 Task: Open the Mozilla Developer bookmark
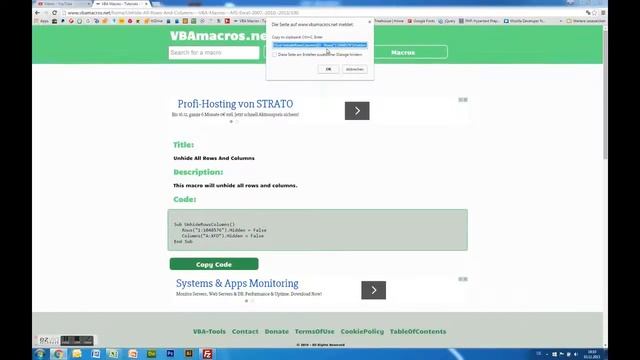point(524,21)
